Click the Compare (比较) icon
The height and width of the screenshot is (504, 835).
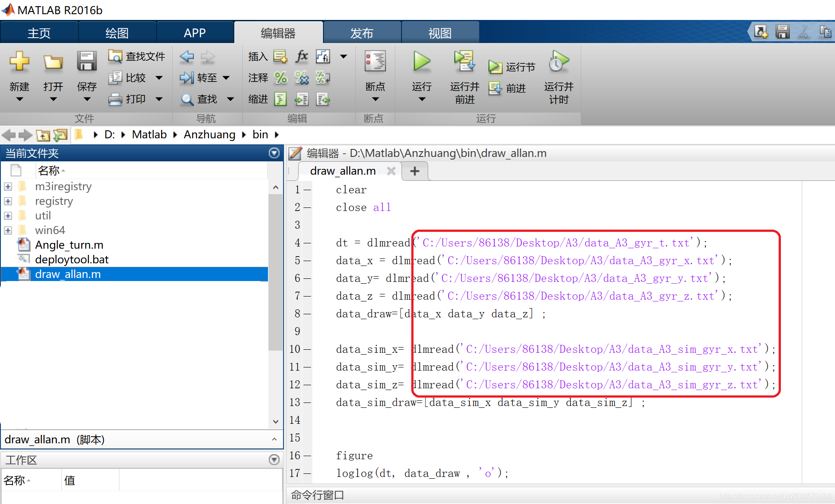click(x=115, y=78)
